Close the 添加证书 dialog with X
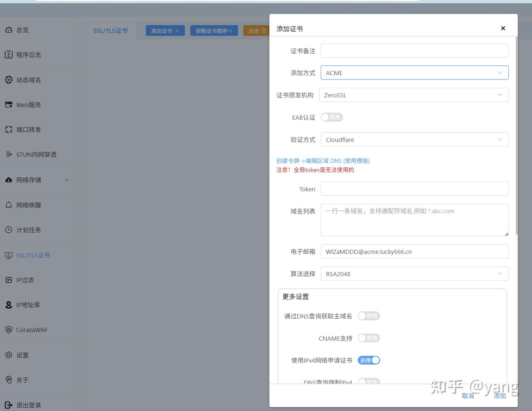 [503, 28]
